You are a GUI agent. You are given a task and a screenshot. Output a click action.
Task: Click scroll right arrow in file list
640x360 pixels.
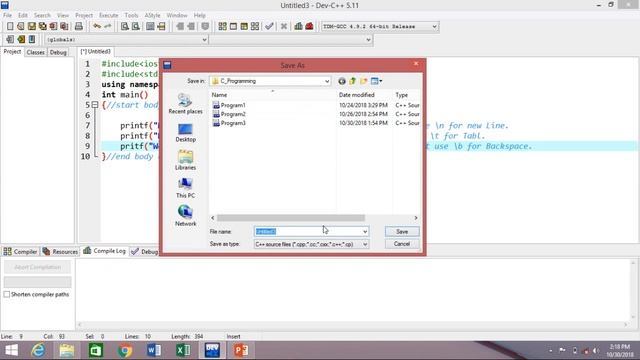[x=416, y=218]
